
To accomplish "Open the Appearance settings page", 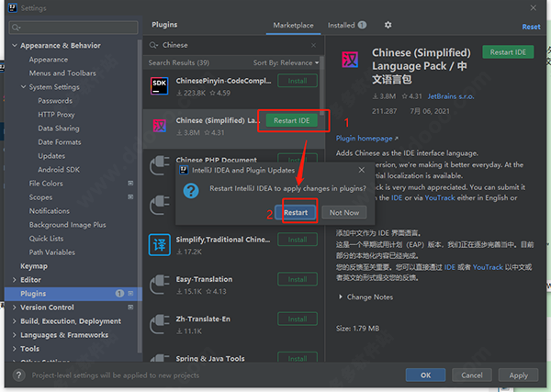I will [49, 60].
